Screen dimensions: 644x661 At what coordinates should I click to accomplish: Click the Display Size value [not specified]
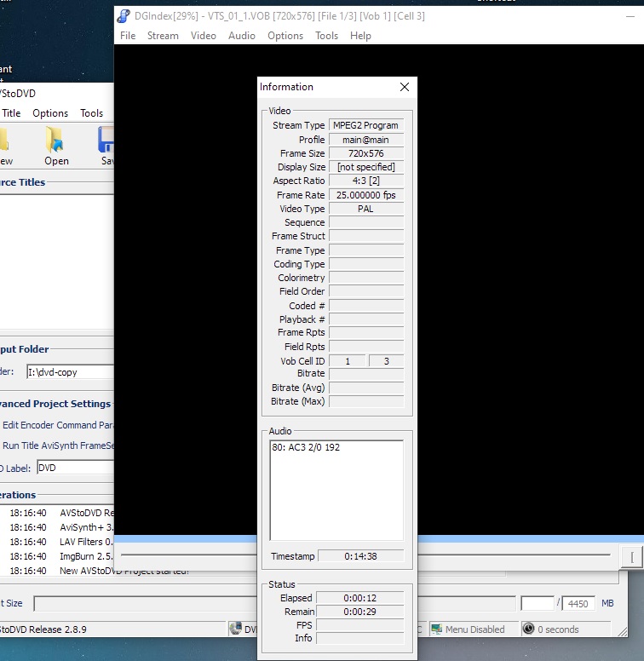pyautogui.click(x=365, y=167)
